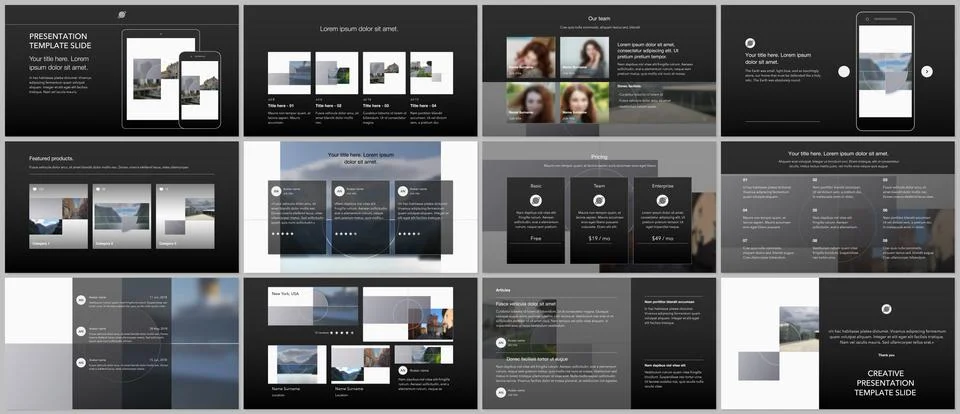Viewport: 960px width, 414px height.
Task: Click the Pricing slide heading
Action: pos(599,157)
